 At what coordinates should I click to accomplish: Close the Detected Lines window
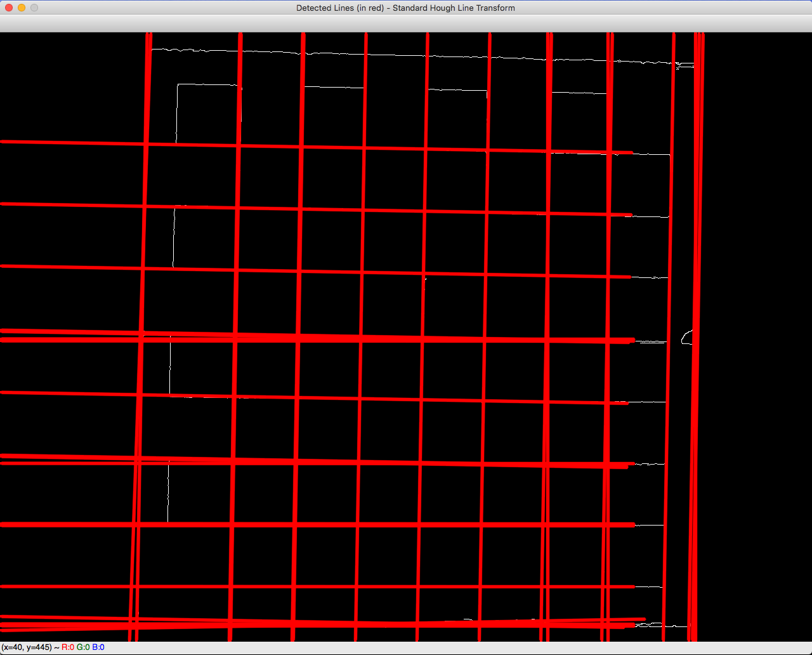(9, 8)
